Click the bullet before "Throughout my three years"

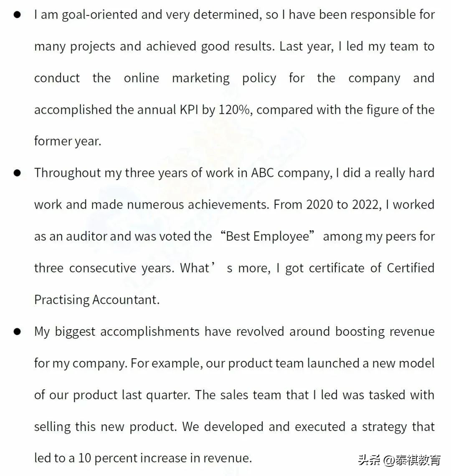point(17,173)
